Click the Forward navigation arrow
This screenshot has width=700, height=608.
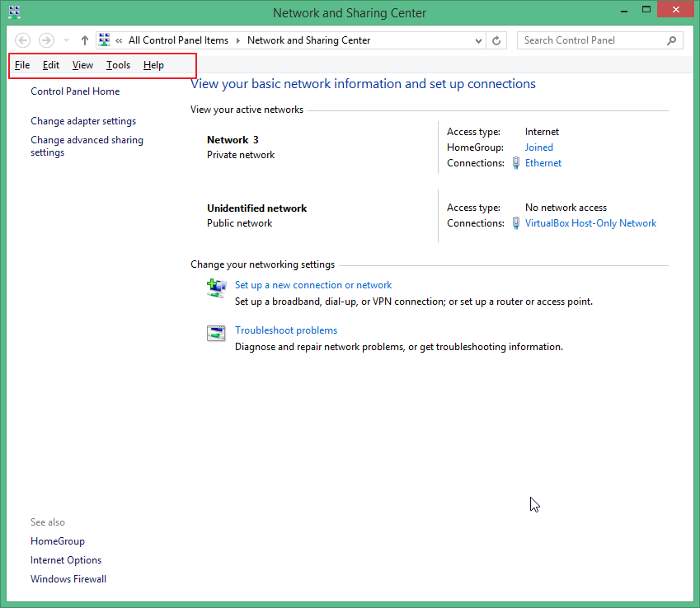coord(46,40)
